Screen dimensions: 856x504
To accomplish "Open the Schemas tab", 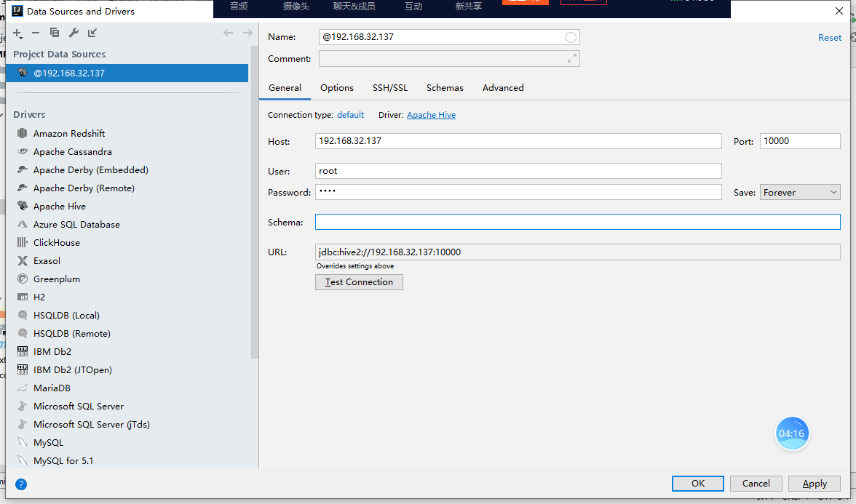I will click(444, 88).
